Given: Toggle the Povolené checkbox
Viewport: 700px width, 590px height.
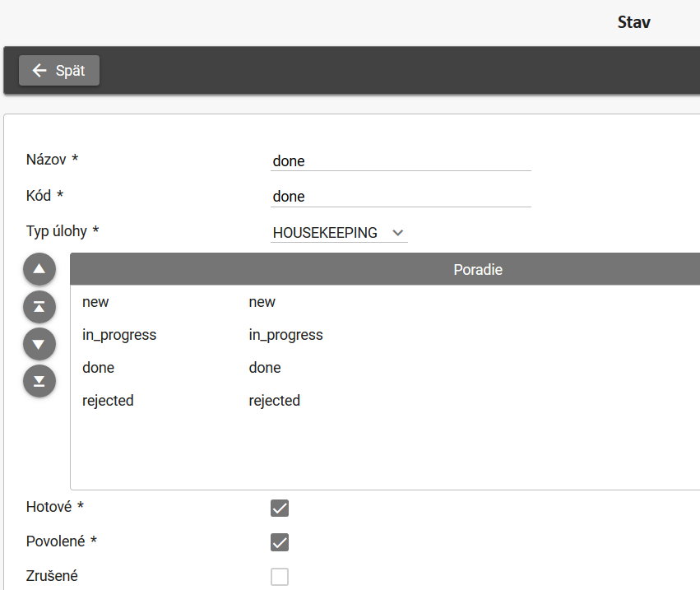Looking at the screenshot, I should (280, 542).
